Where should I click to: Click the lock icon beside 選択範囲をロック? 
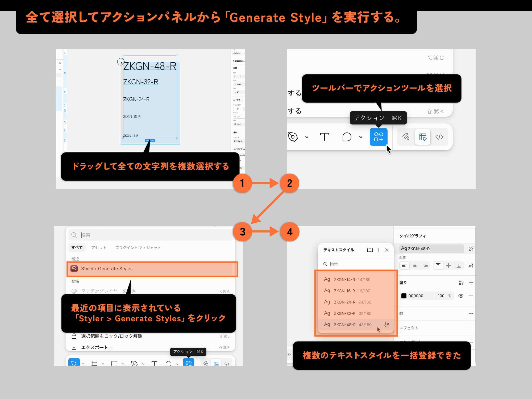pos(74,336)
